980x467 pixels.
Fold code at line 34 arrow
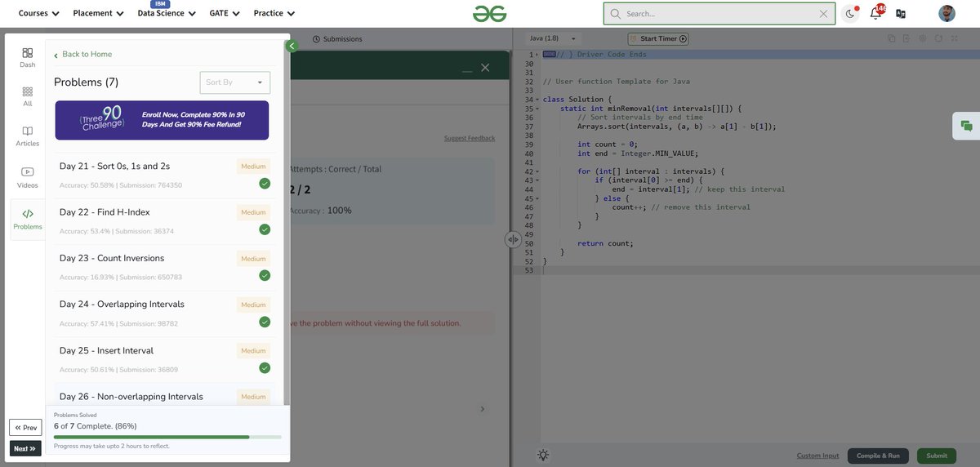tap(537, 100)
